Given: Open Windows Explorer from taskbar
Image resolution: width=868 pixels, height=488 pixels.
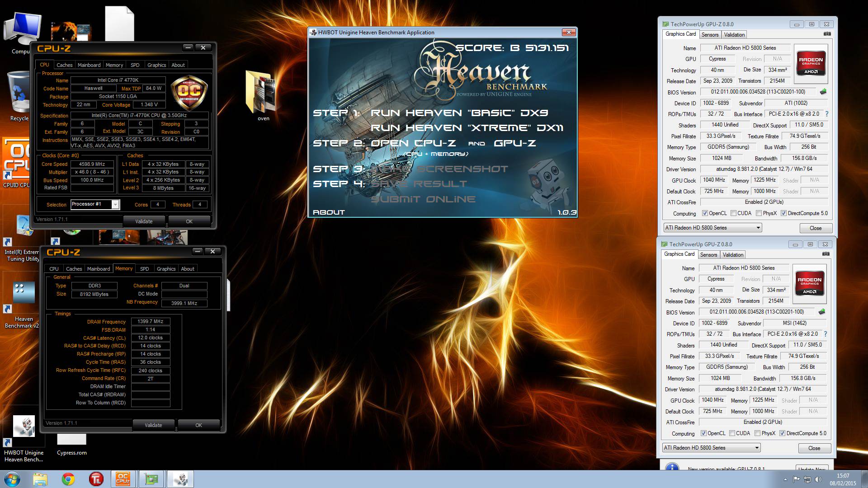Looking at the screenshot, I should (x=40, y=479).
